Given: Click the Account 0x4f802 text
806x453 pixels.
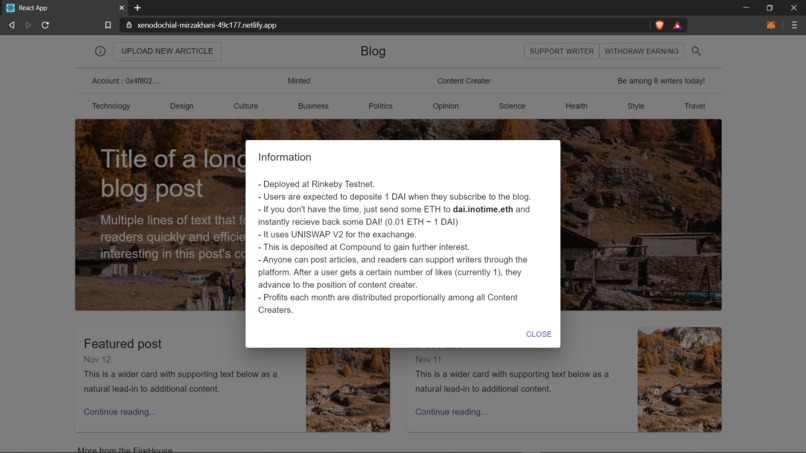Looking at the screenshot, I should (126, 81).
